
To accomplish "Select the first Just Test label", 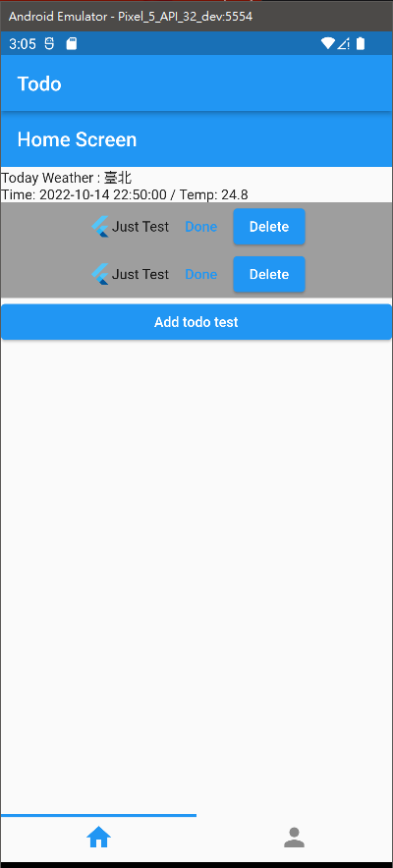I will [x=140, y=227].
